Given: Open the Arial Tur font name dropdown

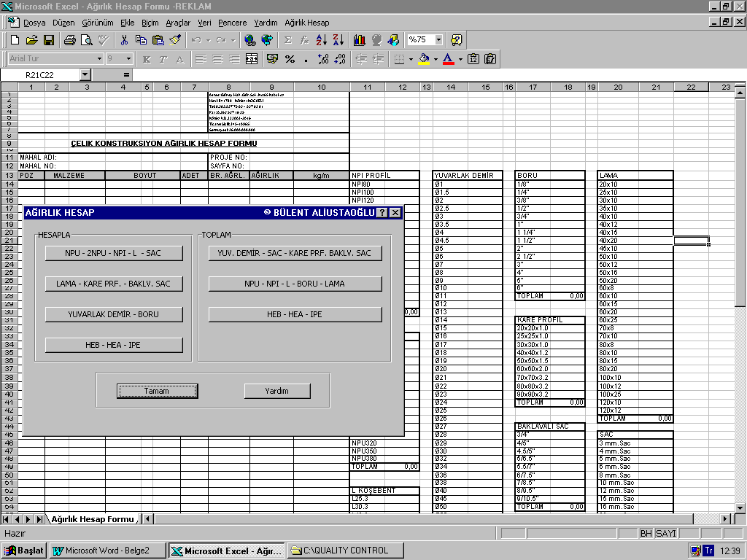Looking at the screenshot, I should tap(99, 59).
